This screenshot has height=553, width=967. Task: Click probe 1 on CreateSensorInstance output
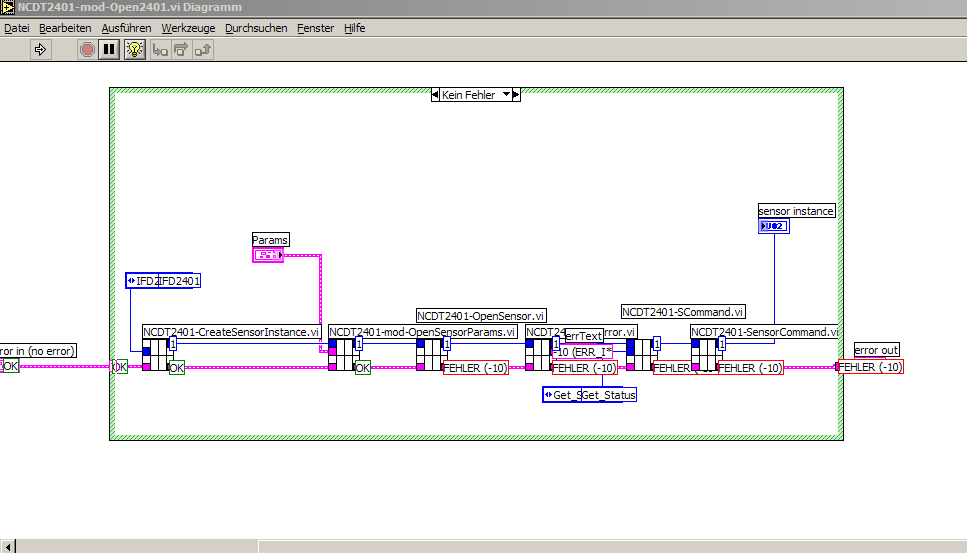(x=173, y=344)
